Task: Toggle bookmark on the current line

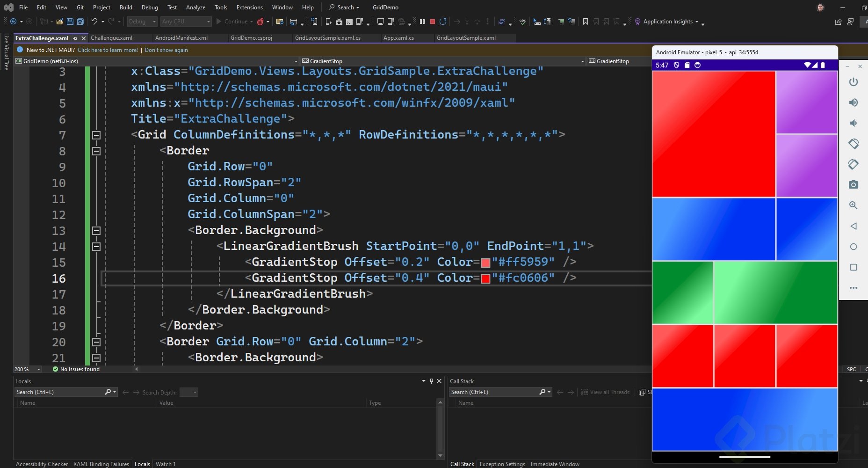Action: (585, 22)
